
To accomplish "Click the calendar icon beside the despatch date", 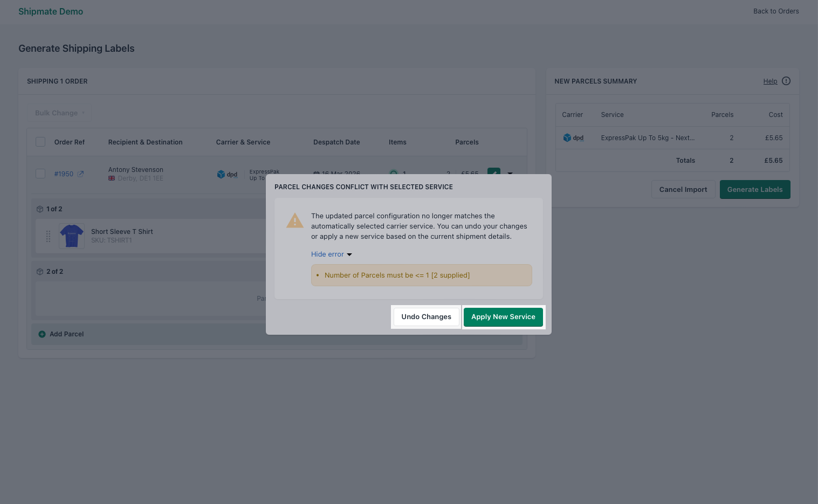I will (x=317, y=174).
